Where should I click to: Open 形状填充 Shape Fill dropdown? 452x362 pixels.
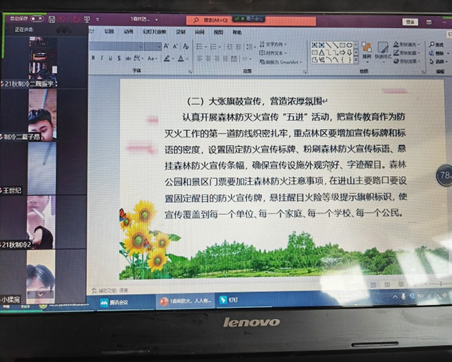(x=407, y=44)
